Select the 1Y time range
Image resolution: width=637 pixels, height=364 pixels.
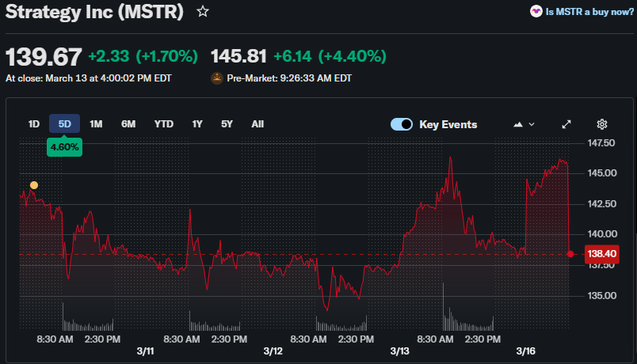pos(197,123)
